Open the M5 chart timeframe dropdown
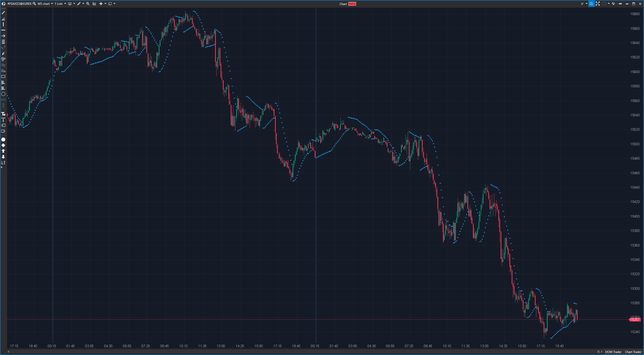The height and width of the screenshot is (355, 644). click(45, 4)
